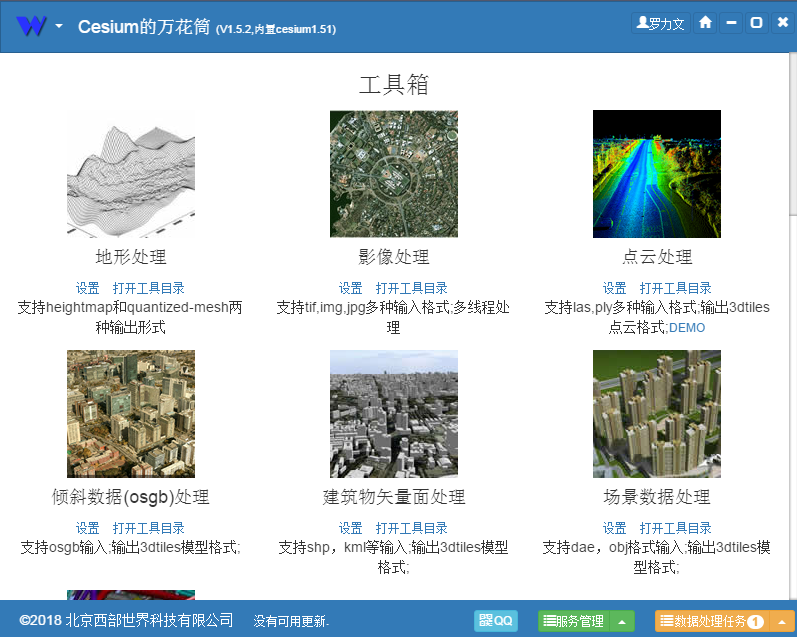This screenshot has width=797, height=637.
Task: Expand the 服务管理 caret dropdown
Action: (622, 621)
